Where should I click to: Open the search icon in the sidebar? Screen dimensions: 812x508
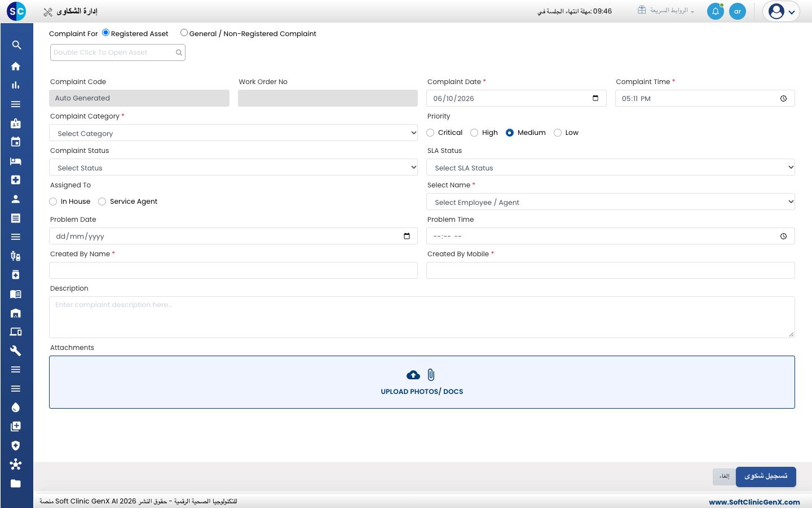(x=16, y=45)
